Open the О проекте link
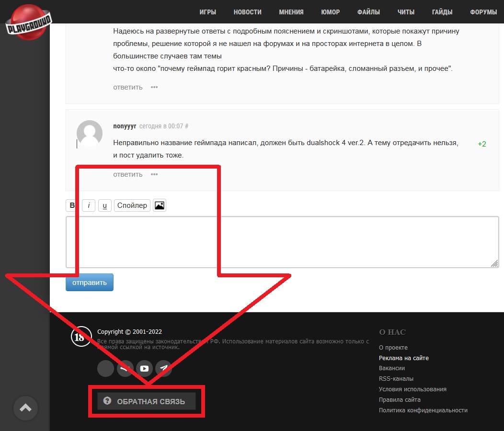 click(x=393, y=348)
